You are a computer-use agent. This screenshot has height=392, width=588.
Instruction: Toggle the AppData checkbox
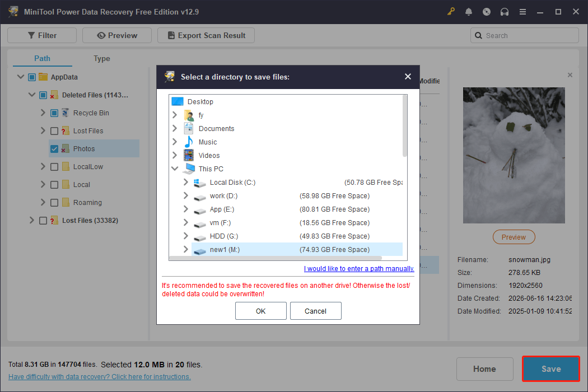(32, 77)
